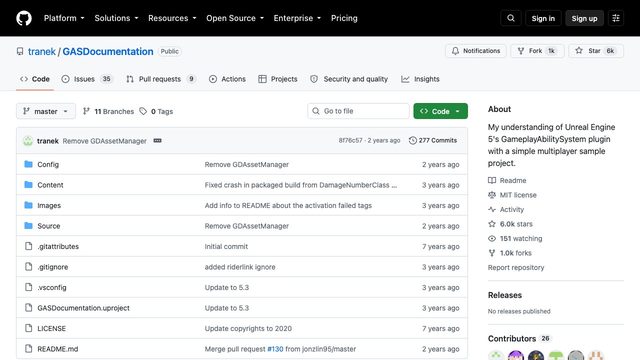Click the commits history clock icon
Viewport: 640px width, 360px height.
point(413,140)
